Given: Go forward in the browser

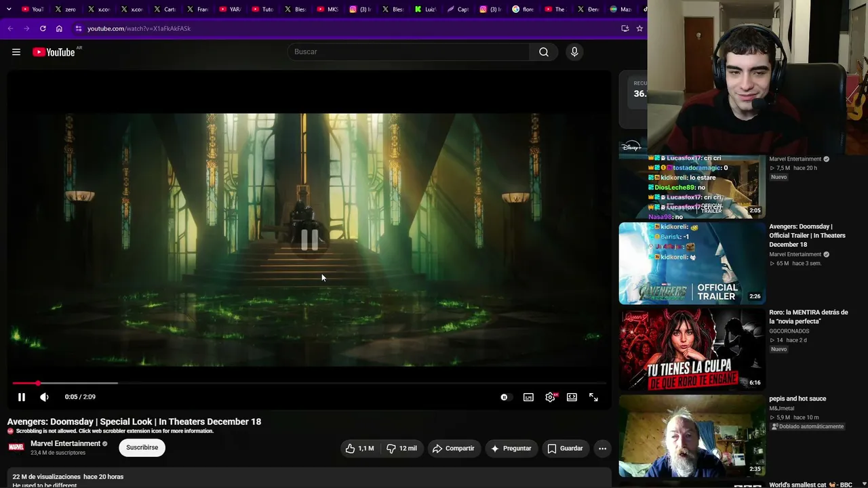Looking at the screenshot, I should pos(26,28).
